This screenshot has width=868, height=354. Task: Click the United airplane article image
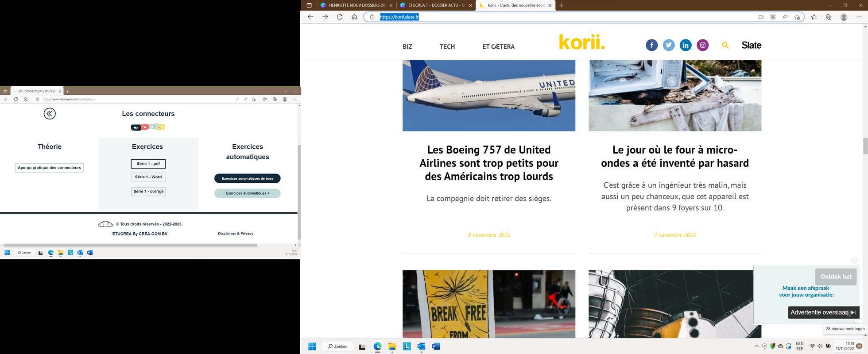click(489, 96)
